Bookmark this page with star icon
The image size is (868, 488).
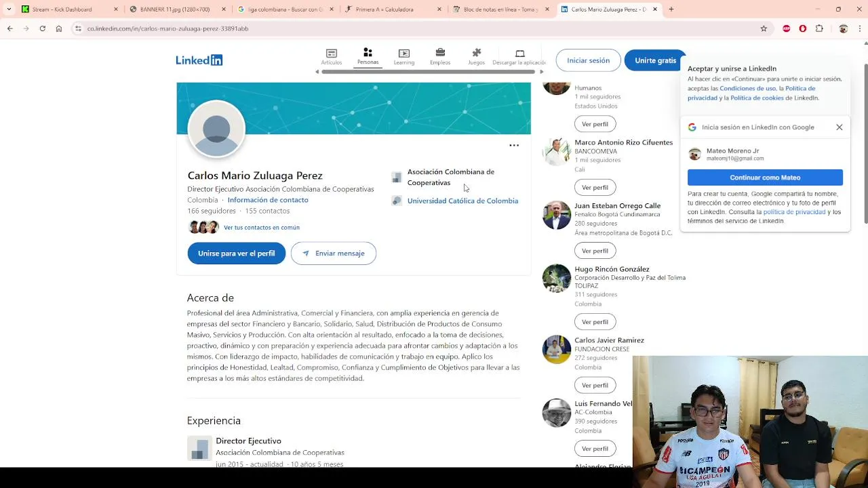coord(764,28)
